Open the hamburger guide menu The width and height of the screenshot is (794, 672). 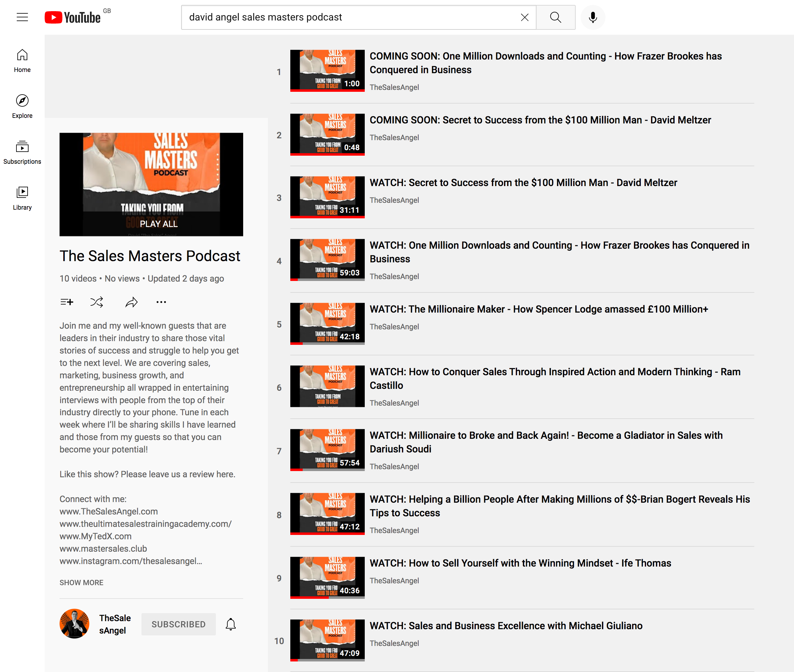[x=22, y=17]
